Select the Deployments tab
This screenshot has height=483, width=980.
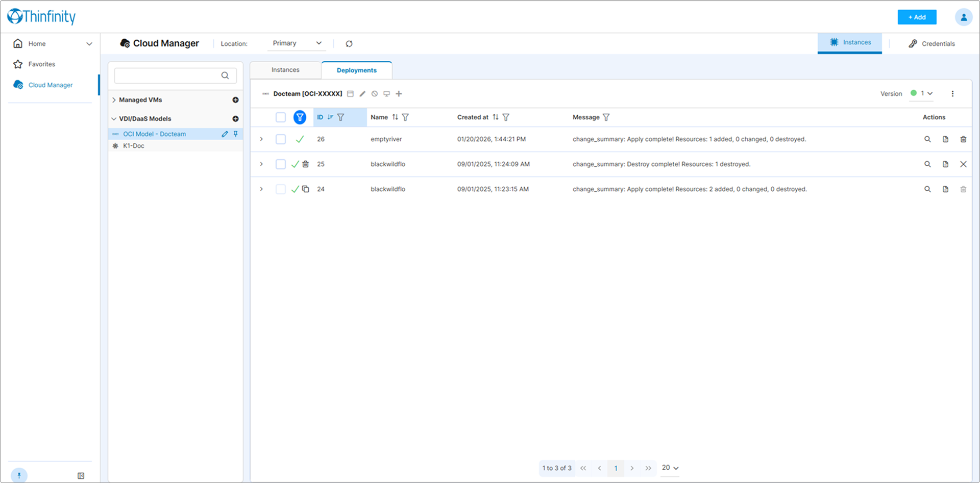tap(357, 70)
